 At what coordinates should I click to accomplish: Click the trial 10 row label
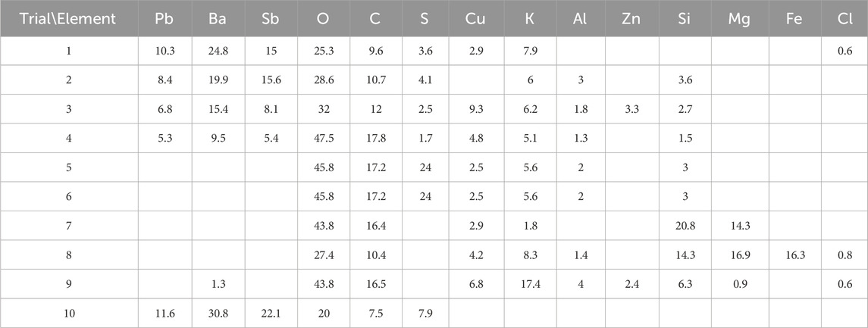pyautogui.click(x=69, y=313)
